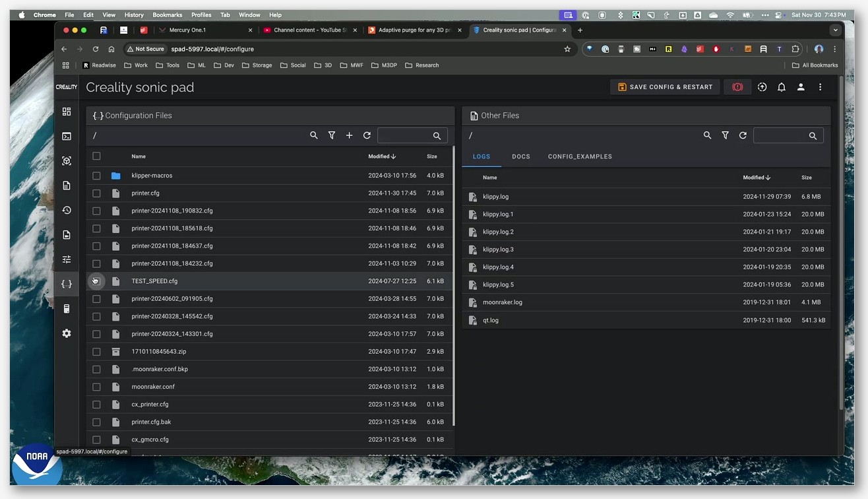This screenshot has height=499, width=868.
Task: Toggle the select-all checkbox in Configuration Files header
Action: click(x=96, y=156)
